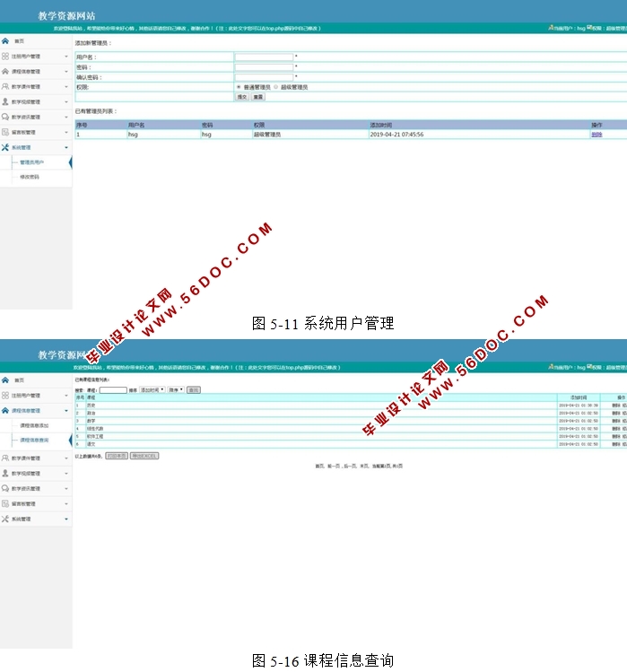The width and height of the screenshot is (627, 672).
Task: Click the 课程信息管理 house icon in Figure 5-16
Action: (5, 411)
